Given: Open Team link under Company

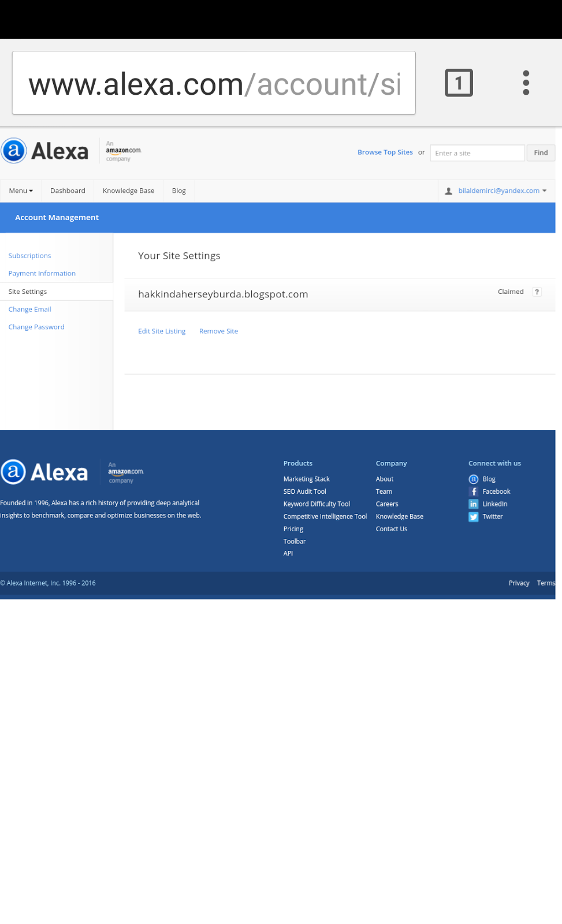Looking at the screenshot, I should (x=384, y=491).
